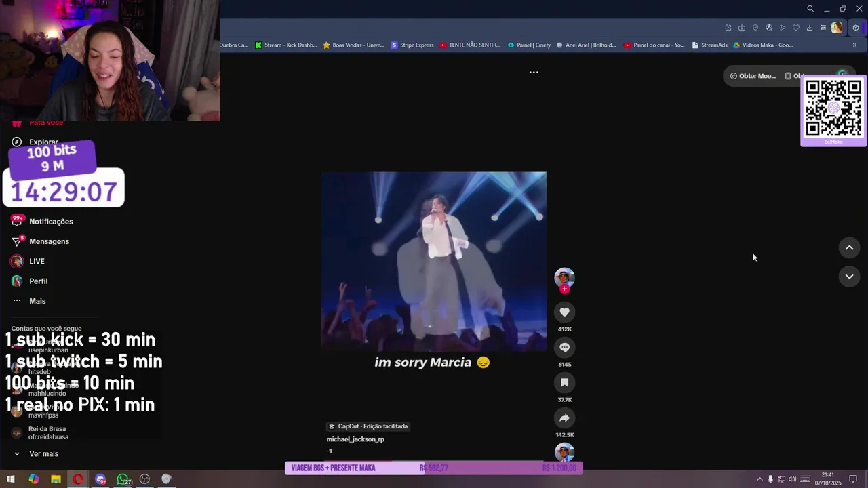The width and height of the screenshot is (868, 488).
Task: Bookmark the video with the 37.7K save icon
Action: [564, 382]
